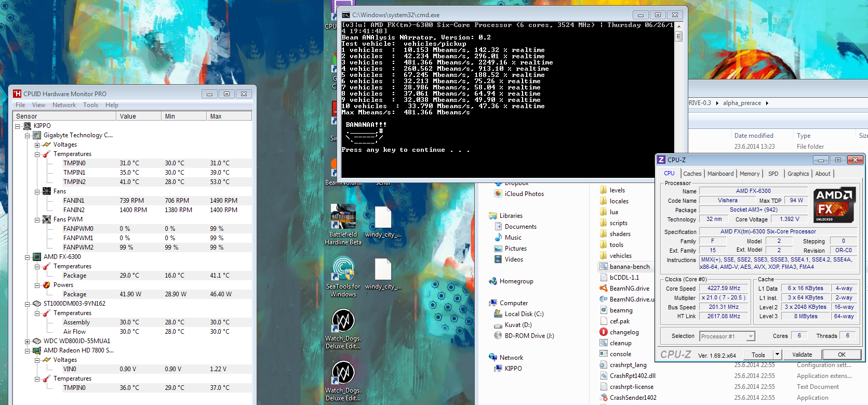Select iCloud Photos in Explorer sidebar

pyautogui.click(x=519, y=194)
